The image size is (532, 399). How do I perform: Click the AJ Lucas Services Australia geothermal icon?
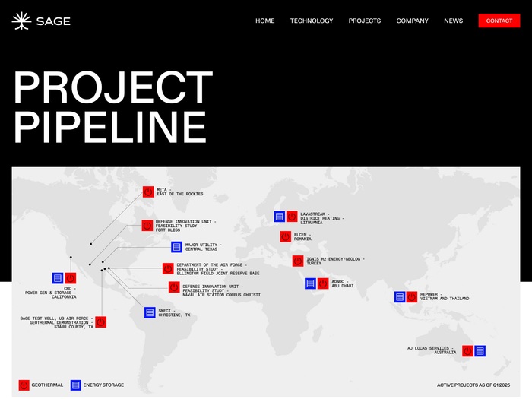[467, 351]
